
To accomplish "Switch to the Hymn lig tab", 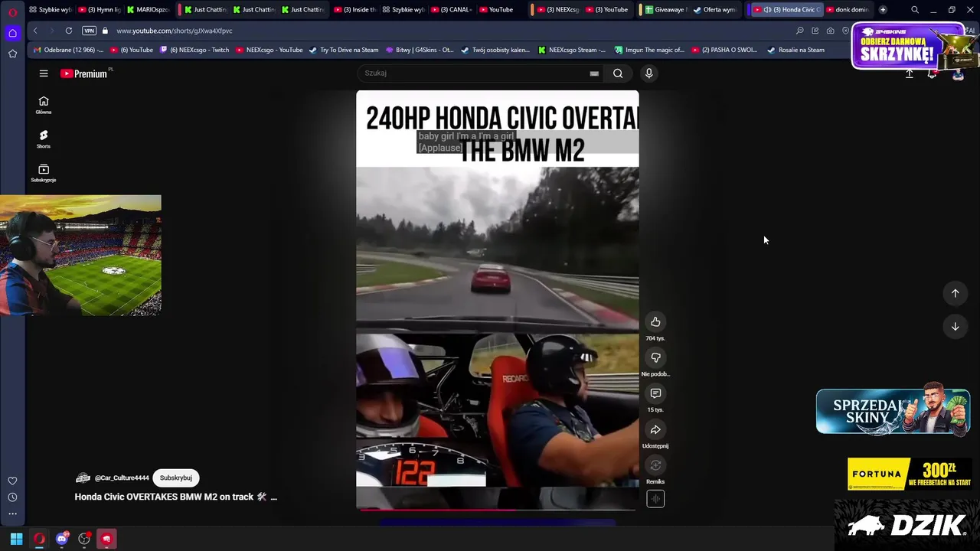I will (x=100, y=10).
